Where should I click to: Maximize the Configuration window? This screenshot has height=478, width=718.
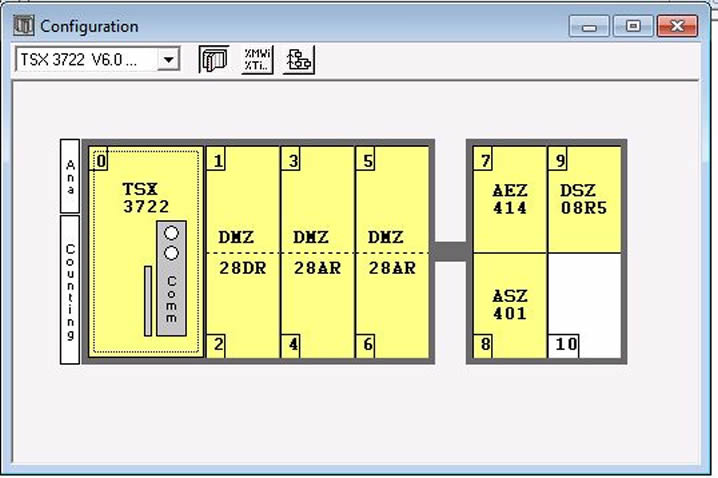point(633,26)
